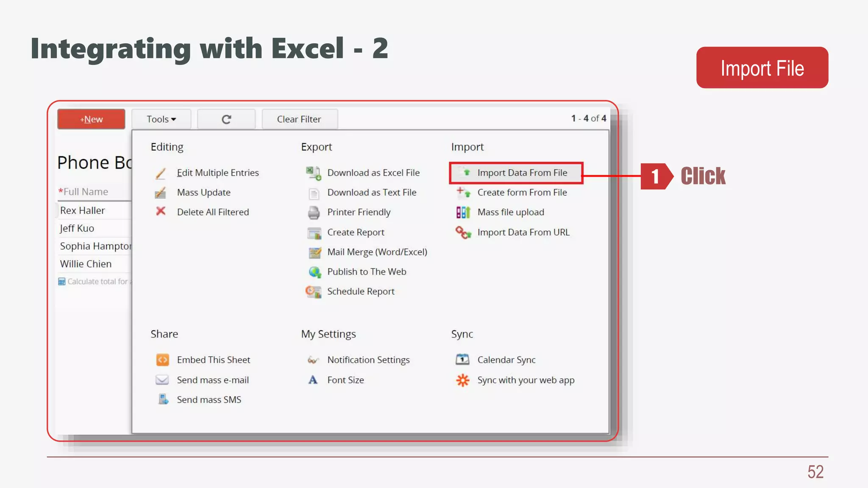Image resolution: width=868 pixels, height=488 pixels.
Task: Click the Send mass SMS phone icon
Action: tap(163, 399)
